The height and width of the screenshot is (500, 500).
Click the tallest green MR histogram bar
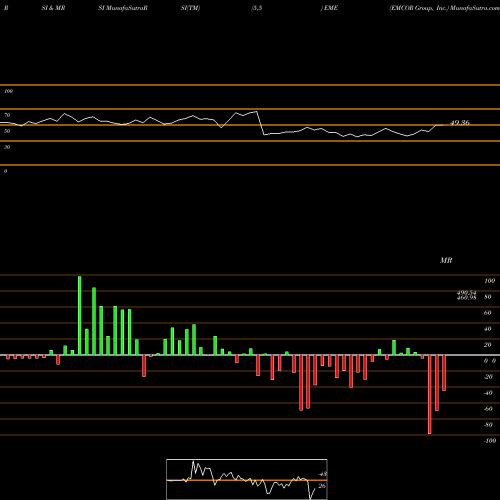[x=80, y=315]
